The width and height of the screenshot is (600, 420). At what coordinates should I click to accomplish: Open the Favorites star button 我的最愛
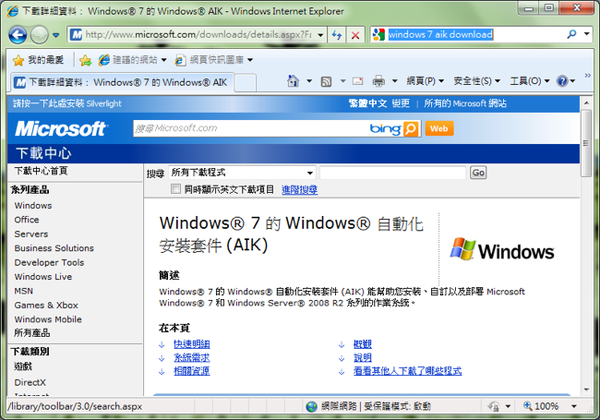coord(38,60)
